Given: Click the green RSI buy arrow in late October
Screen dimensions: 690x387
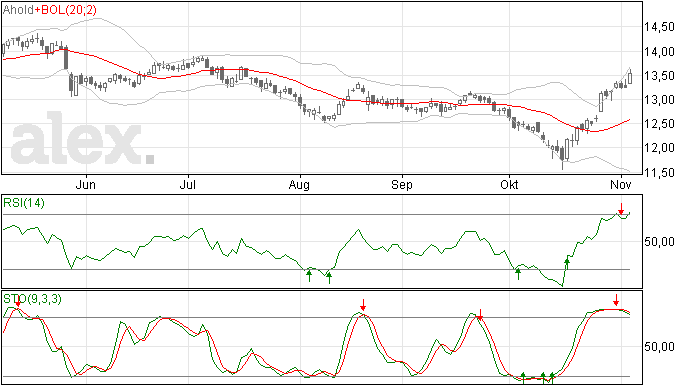Looking at the screenshot, I should tap(567, 264).
